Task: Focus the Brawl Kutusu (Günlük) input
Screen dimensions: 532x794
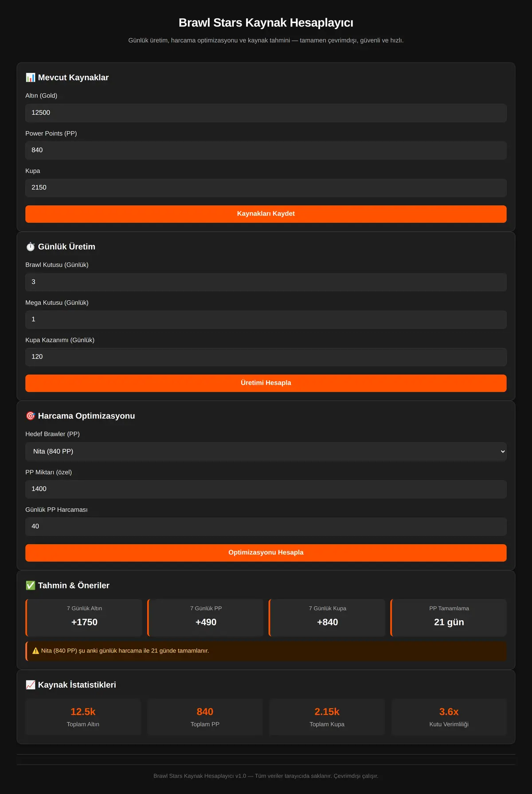Action: pos(266,282)
